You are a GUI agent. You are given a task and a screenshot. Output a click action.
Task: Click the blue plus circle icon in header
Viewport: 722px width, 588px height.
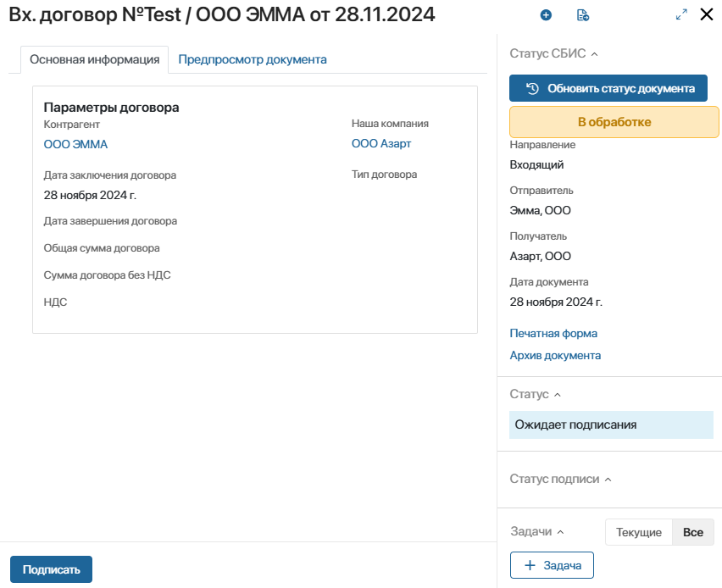click(x=546, y=14)
